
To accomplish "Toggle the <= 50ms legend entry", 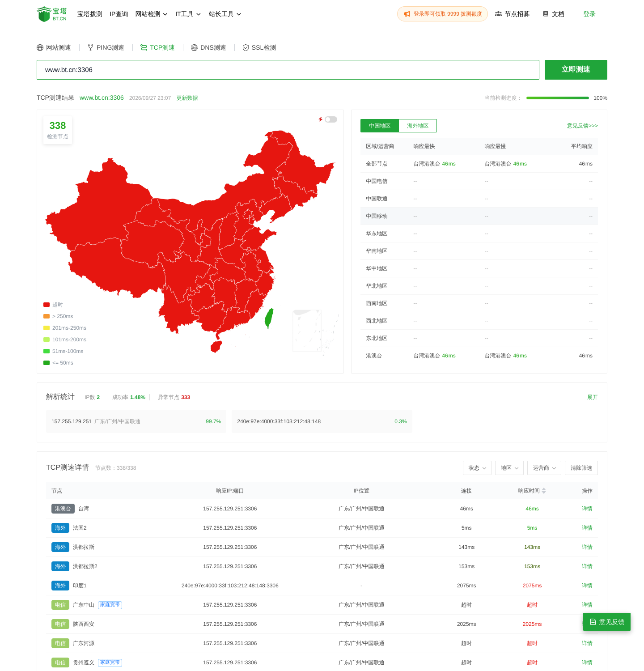I will pyautogui.click(x=58, y=363).
